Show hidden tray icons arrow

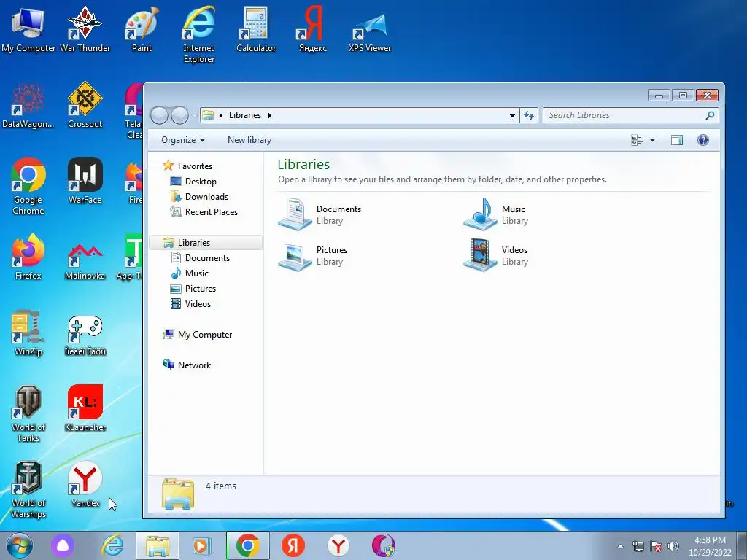(x=620, y=546)
